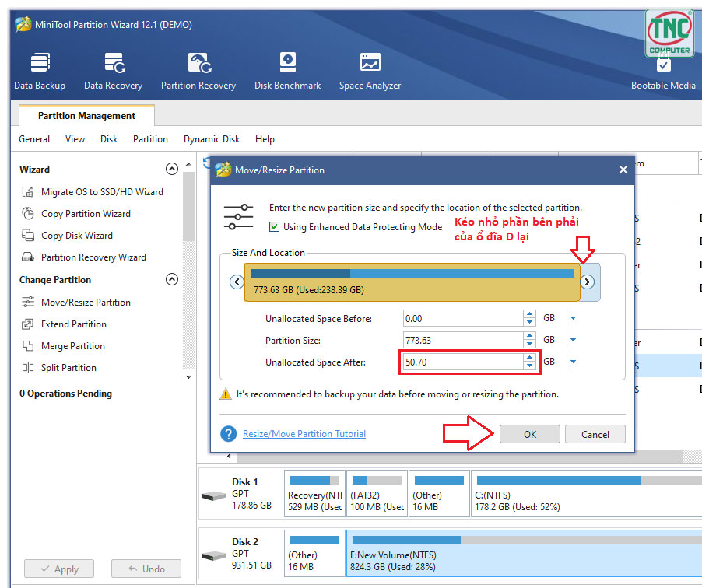
Task: Click the Extend Partition icon
Action: click(x=28, y=324)
